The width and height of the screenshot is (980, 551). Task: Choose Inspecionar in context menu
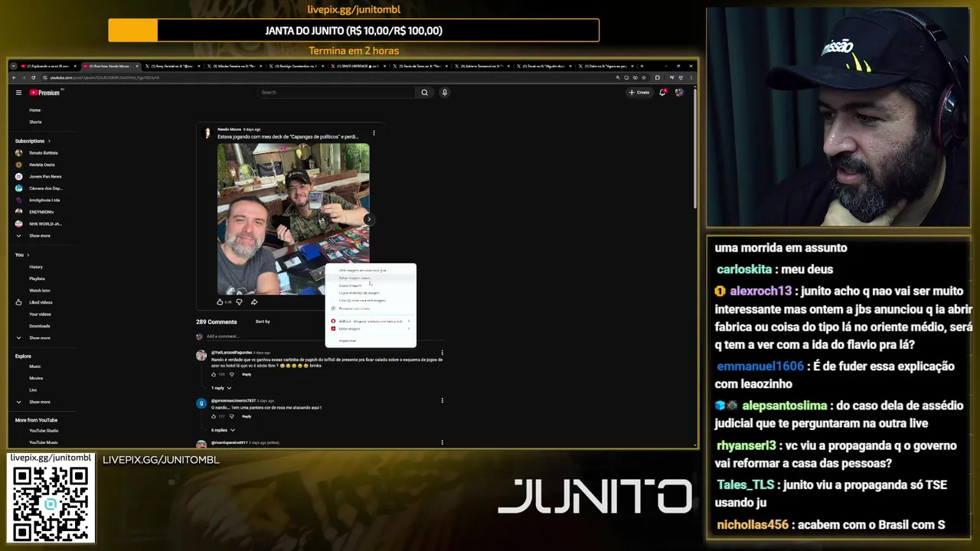(x=371, y=341)
